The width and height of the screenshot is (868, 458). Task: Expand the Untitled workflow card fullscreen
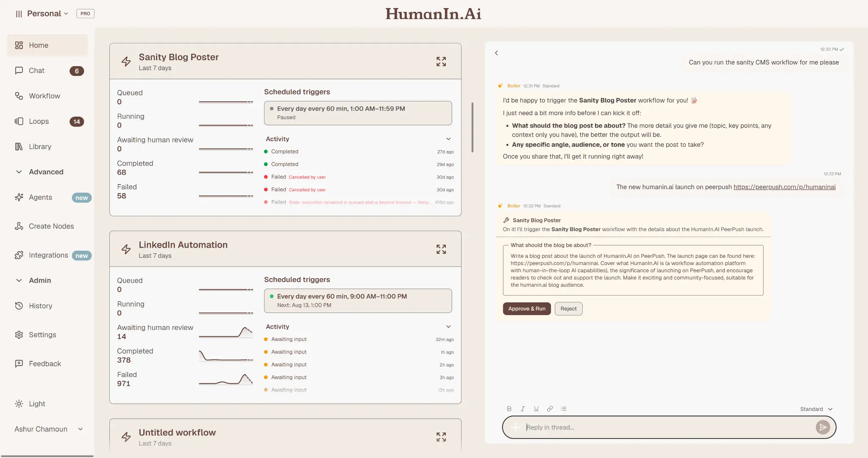pos(441,437)
